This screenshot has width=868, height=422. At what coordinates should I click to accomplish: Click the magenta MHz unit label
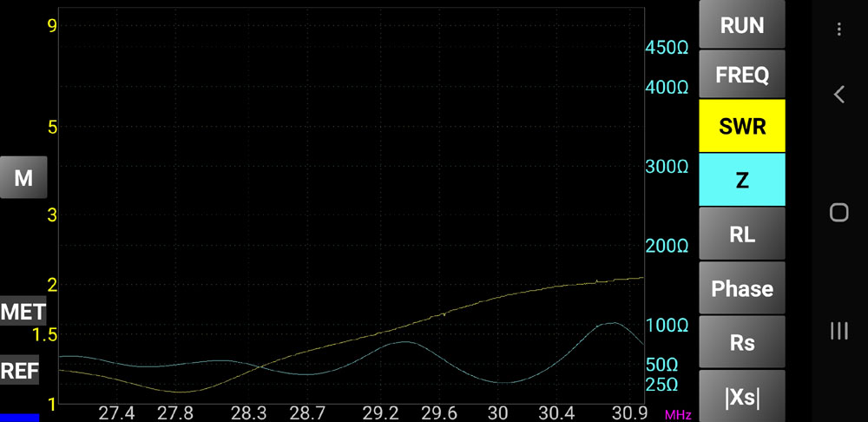[x=678, y=415]
